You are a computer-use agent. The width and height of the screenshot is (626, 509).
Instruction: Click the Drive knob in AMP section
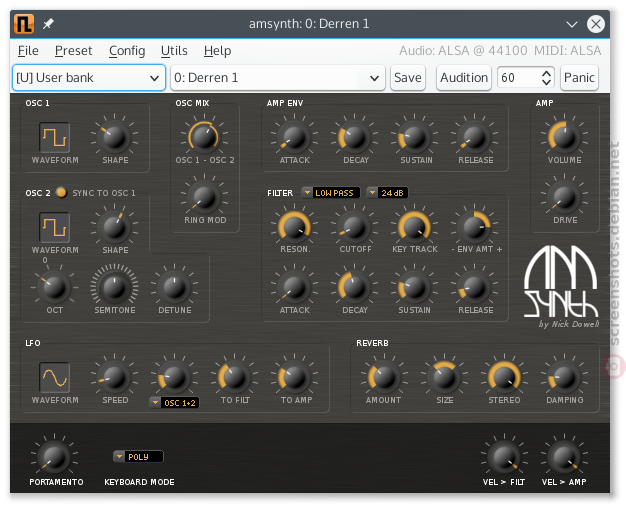(x=565, y=198)
